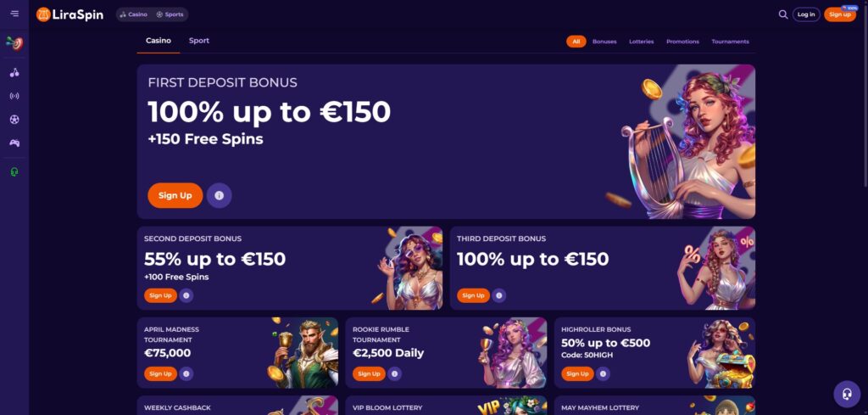The height and width of the screenshot is (415, 868).
Task: Select the live broadcast icon in sidebar
Action: 14,96
